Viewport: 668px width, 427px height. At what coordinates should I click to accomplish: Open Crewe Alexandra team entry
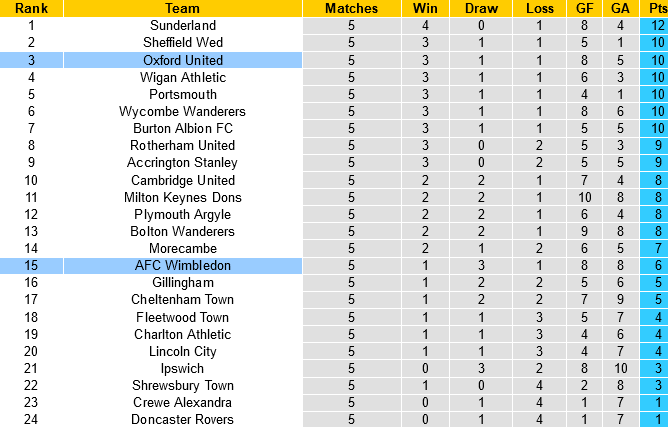[x=182, y=402]
